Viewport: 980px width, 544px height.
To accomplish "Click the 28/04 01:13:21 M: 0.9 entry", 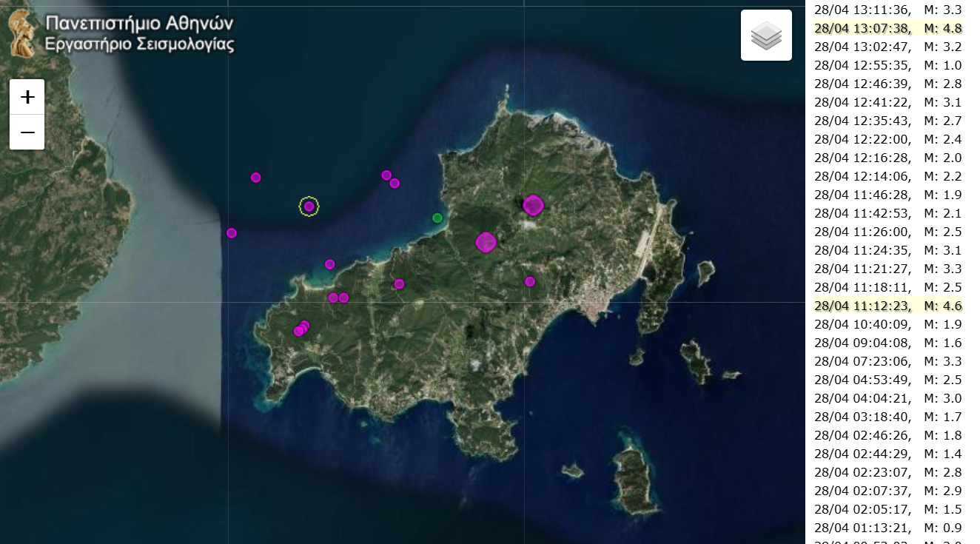I will pyautogui.click(x=887, y=528).
